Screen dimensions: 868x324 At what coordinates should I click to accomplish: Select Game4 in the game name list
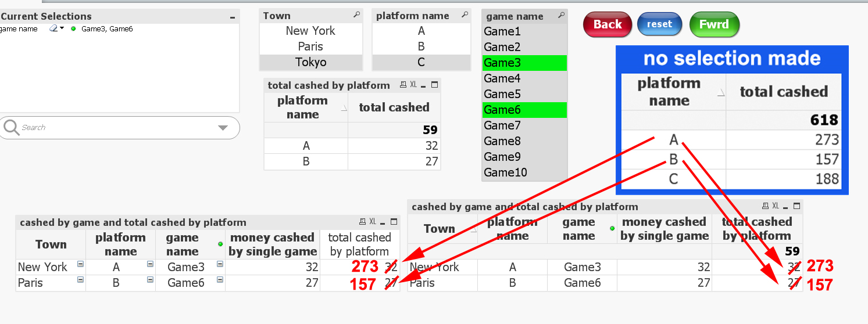click(x=524, y=78)
